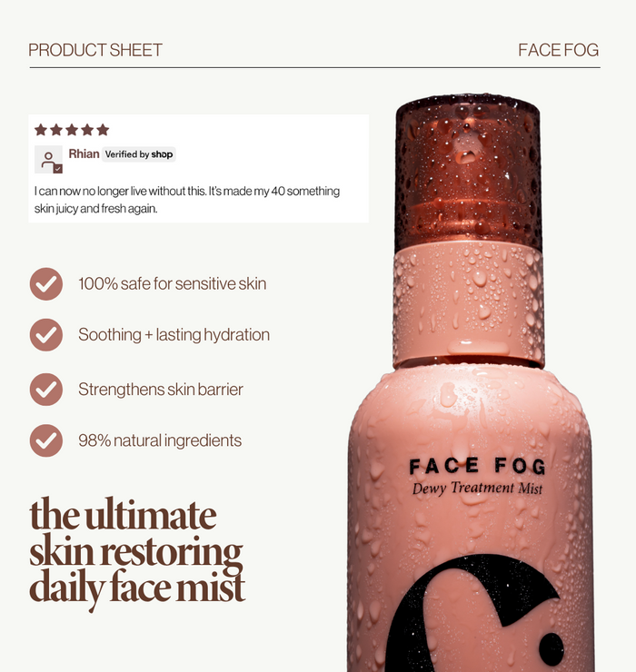
Task: Click the checkmark beside 98% natural ingredients
Action: [x=46, y=440]
